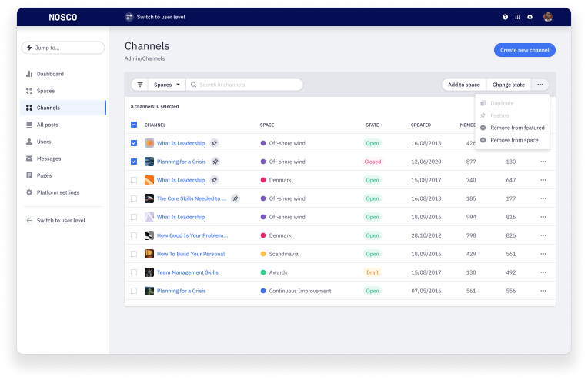The width and height of the screenshot is (588, 380).
Task: Select Remove from featured menu option
Action: (x=513, y=128)
